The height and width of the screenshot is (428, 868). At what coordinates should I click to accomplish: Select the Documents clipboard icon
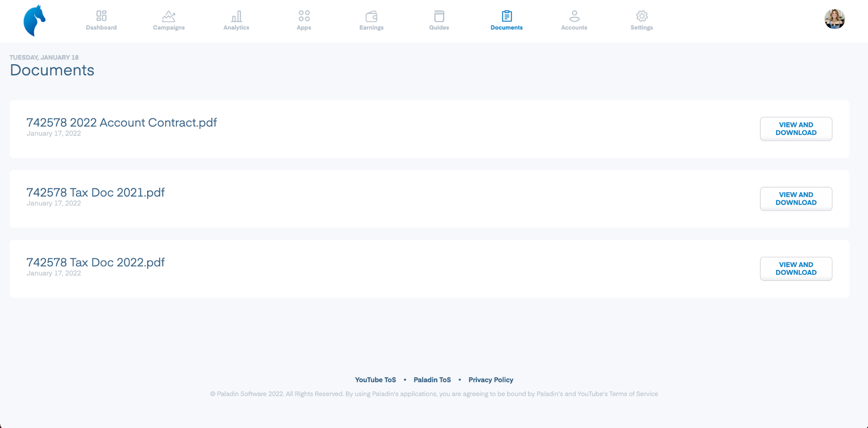click(507, 16)
